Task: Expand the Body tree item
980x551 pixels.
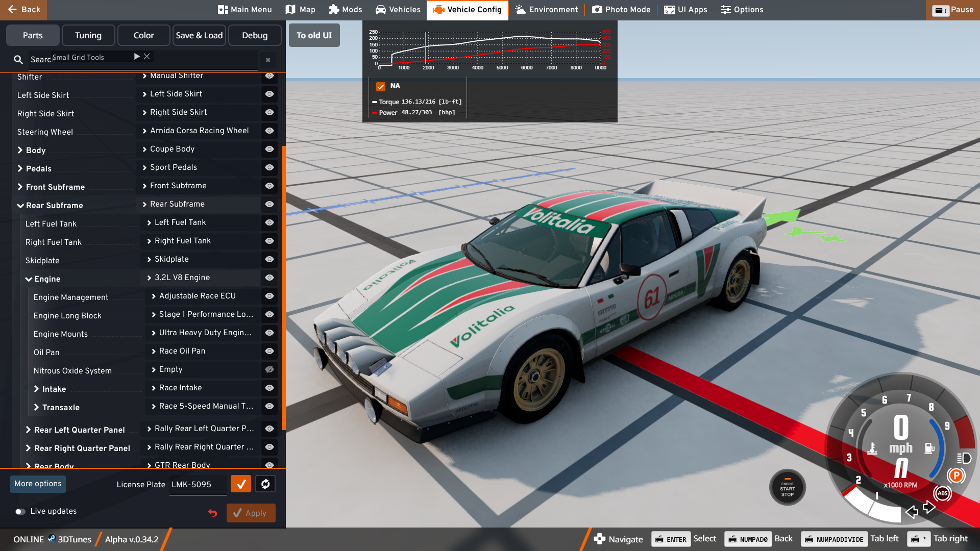Action: coord(20,150)
